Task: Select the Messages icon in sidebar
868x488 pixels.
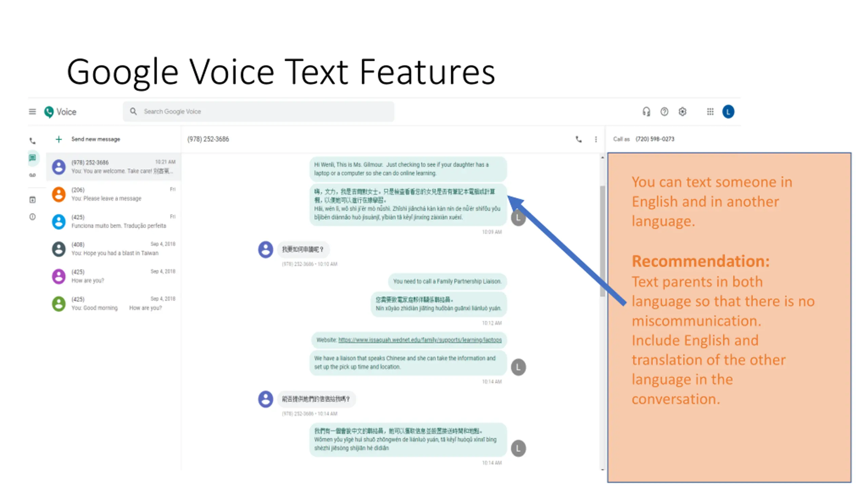Action: [33, 158]
